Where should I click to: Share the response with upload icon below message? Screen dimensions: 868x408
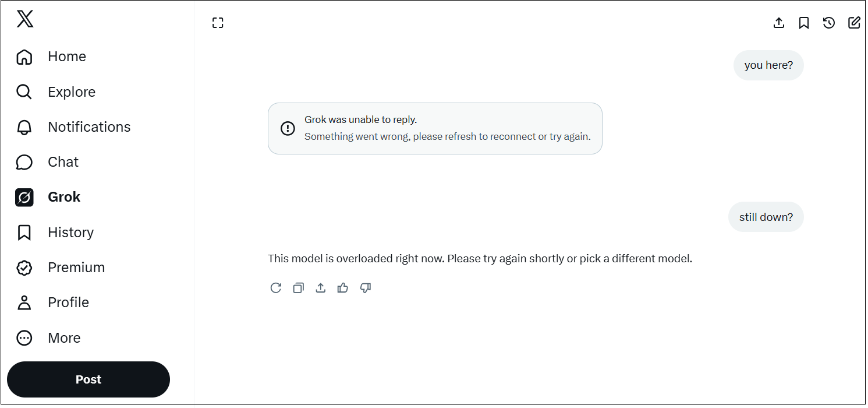click(x=321, y=288)
